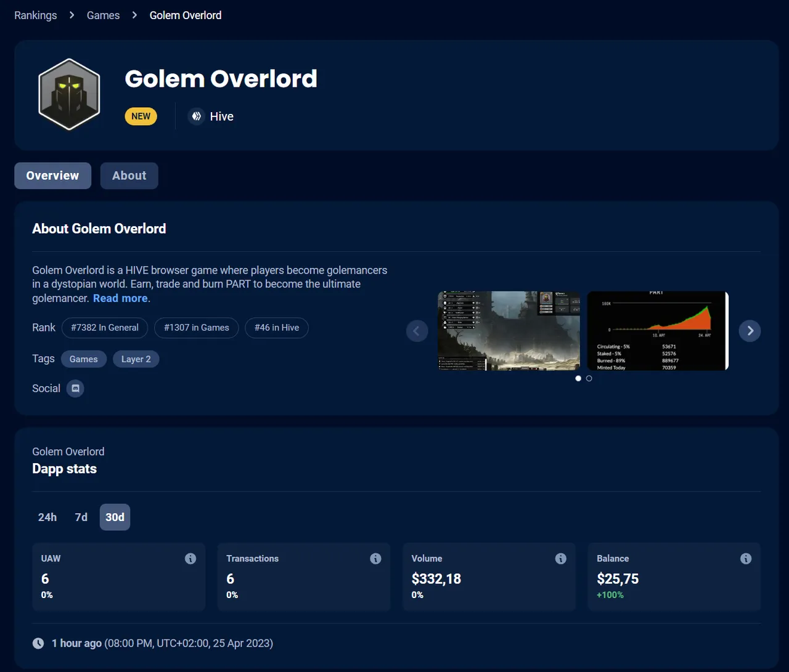This screenshot has height=672, width=789.
Task: Click the Hive chain label
Action: [221, 116]
